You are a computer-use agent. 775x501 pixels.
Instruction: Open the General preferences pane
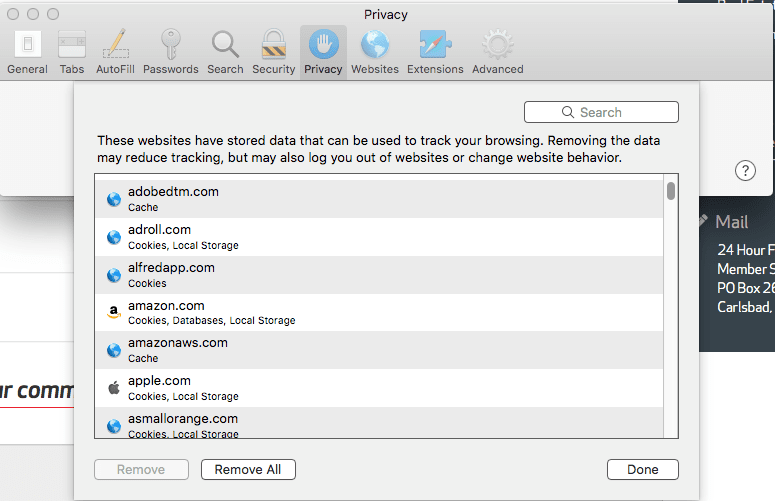pyautogui.click(x=27, y=52)
